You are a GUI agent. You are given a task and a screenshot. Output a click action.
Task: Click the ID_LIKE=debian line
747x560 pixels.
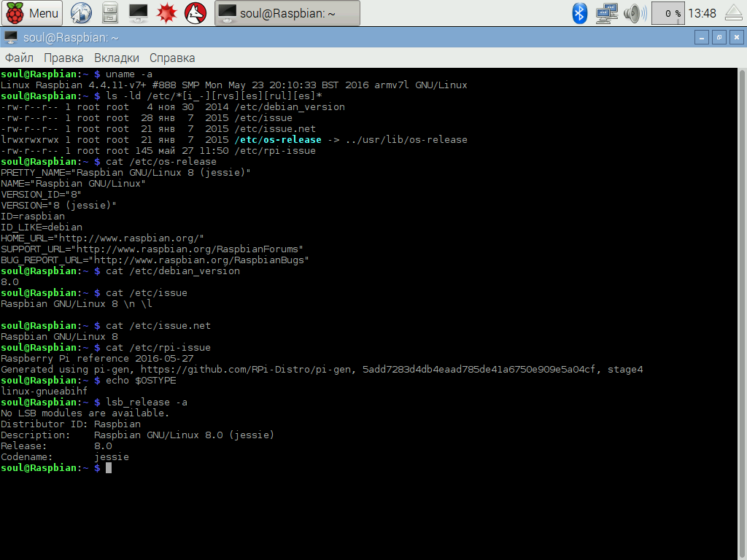pos(42,227)
